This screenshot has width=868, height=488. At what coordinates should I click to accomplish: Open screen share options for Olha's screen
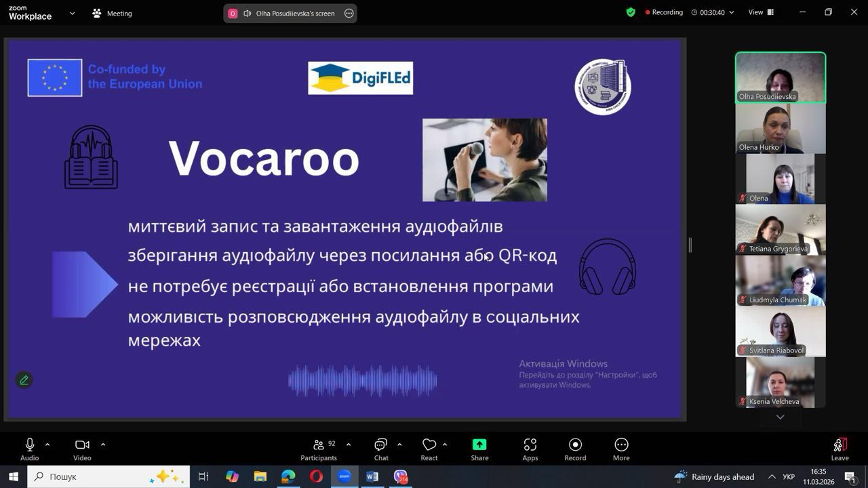[349, 13]
